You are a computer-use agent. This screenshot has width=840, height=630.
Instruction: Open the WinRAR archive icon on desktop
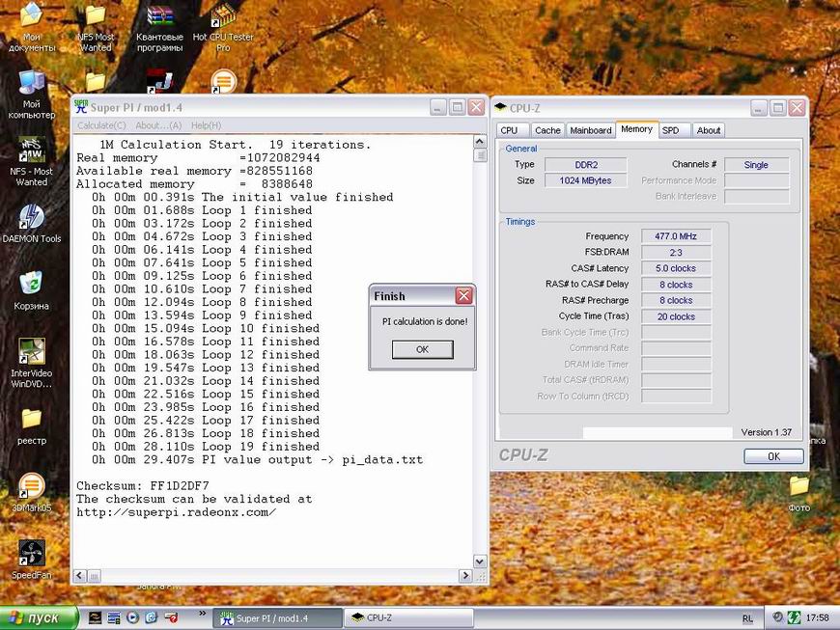(159, 17)
